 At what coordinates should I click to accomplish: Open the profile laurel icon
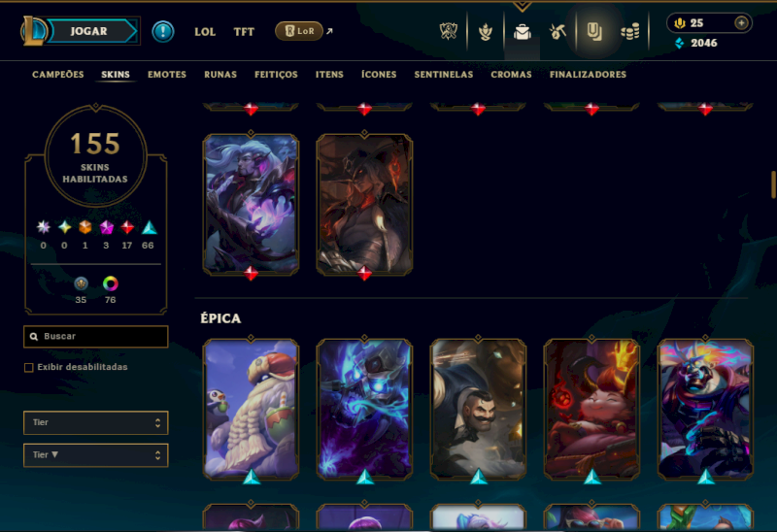pos(485,32)
